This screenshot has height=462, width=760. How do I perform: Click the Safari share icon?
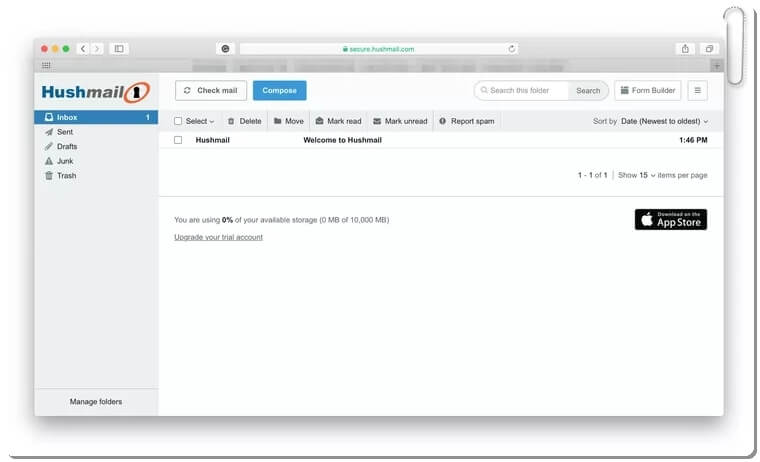685,49
